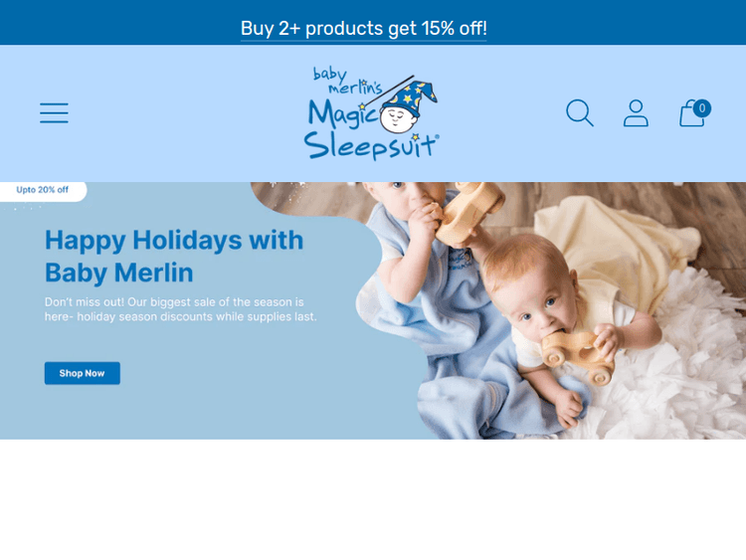Open the search magnifier icon
Screen dimensions: 746x560
pos(580,112)
